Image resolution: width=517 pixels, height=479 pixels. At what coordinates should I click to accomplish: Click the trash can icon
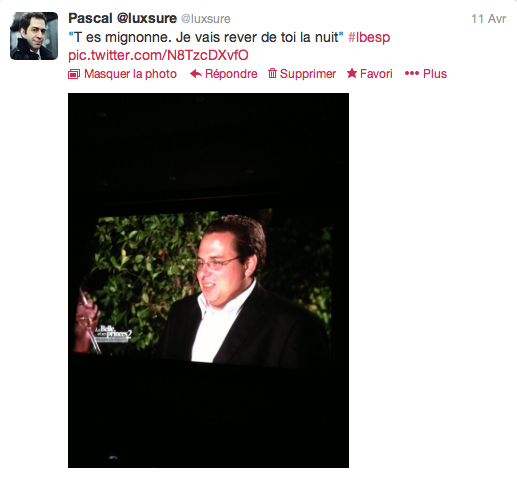(272, 73)
